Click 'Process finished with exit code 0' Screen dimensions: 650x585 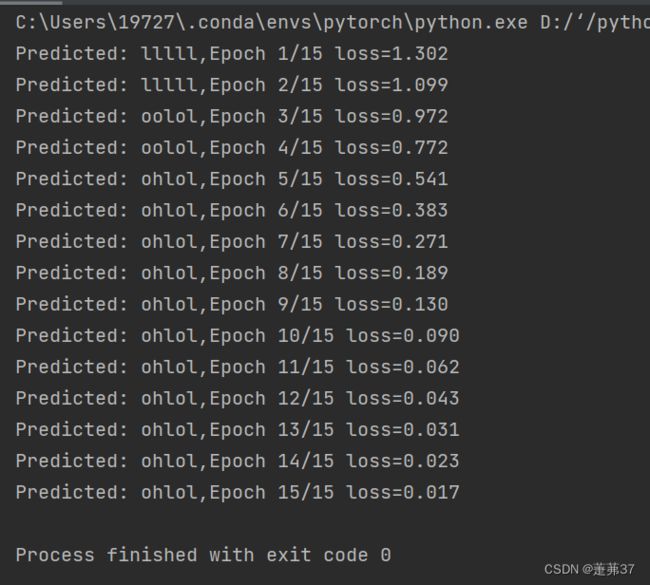203,555
